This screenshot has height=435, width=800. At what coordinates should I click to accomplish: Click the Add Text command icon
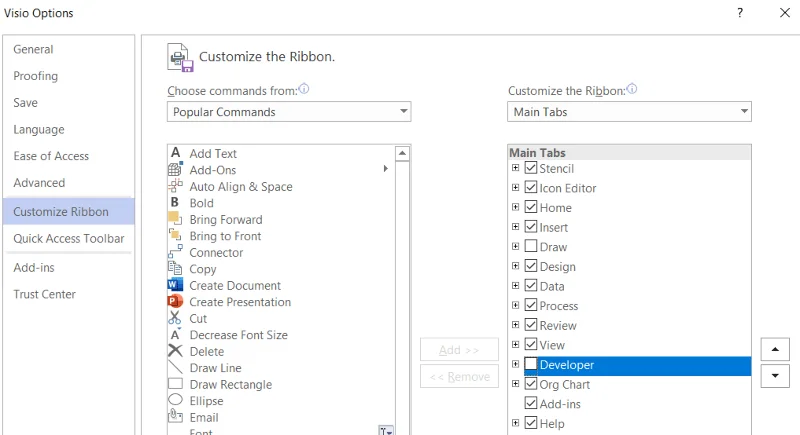tap(176, 152)
